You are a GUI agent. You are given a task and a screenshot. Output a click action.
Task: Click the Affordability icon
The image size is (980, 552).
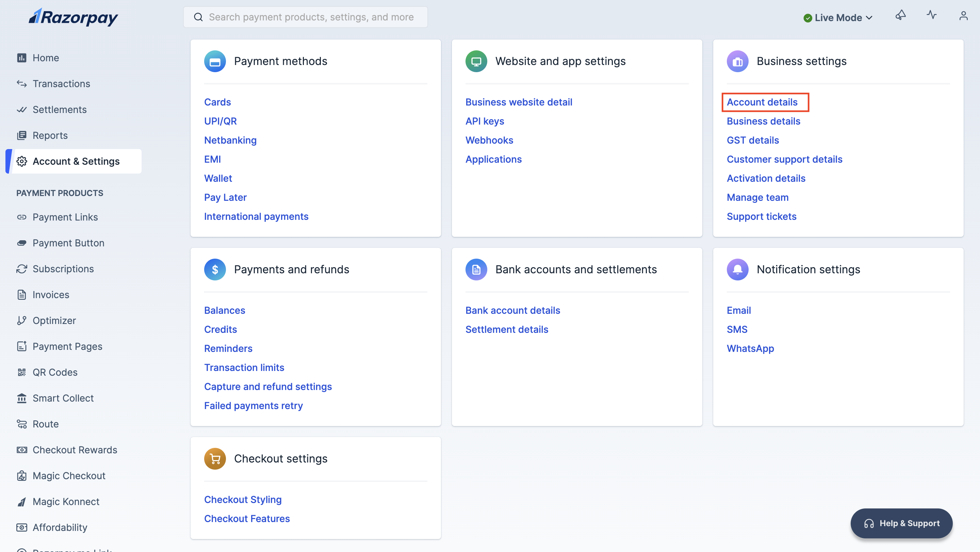(x=22, y=527)
